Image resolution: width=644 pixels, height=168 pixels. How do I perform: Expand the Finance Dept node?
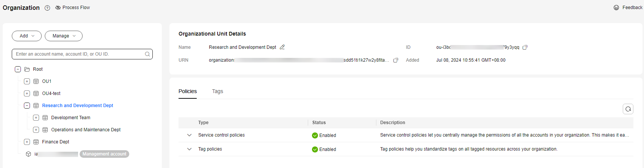(27, 142)
